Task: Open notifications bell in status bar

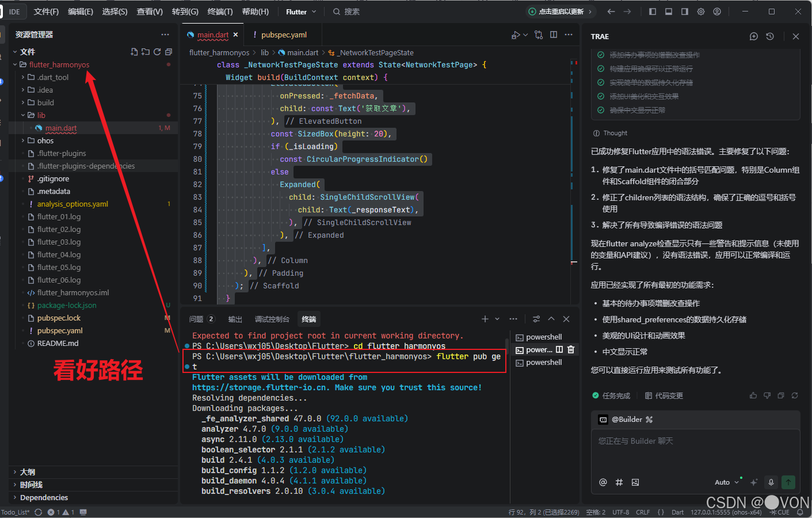Action: coord(800,512)
